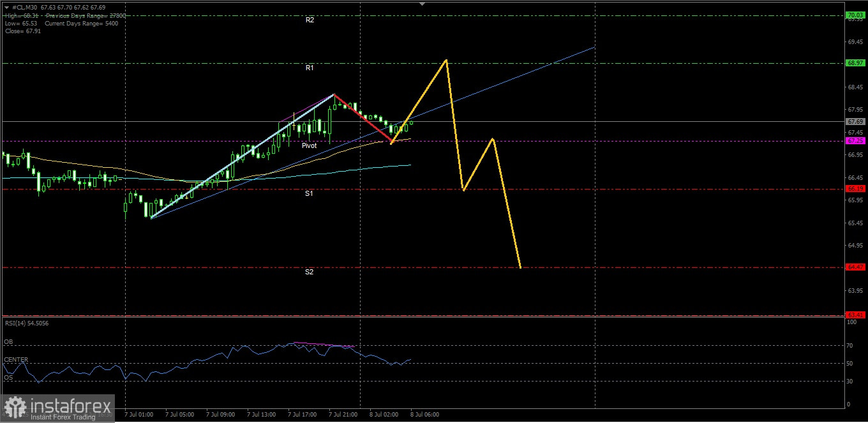Click the magenta 67.25 pivot price tag
The height and width of the screenshot is (423, 868).
(855, 140)
